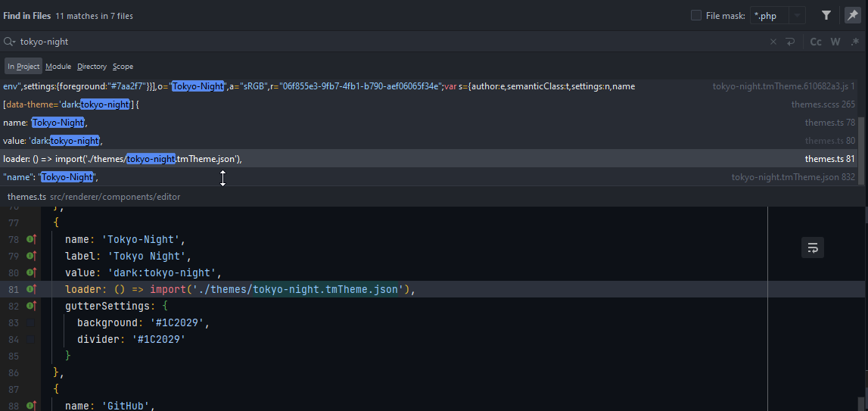
Task: Click line number 81 in gutter
Action: click(14, 289)
